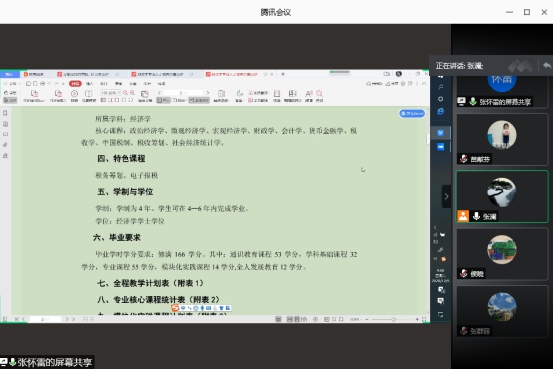Viewport: 554px width, 370px height.
Task: Open the red highlighted ribbon tab in WPS
Action: (75, 84)
